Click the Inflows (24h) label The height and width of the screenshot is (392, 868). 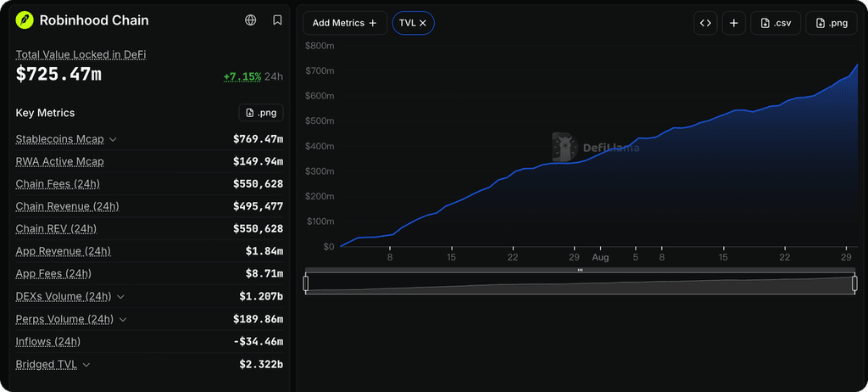[x=48, y=342]
